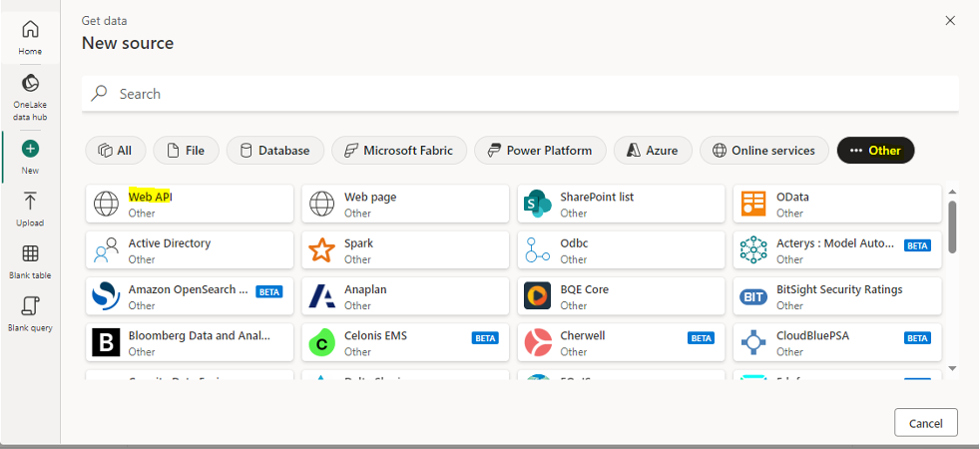Select the Blank table grid icon
The image size is (980, 449).
30,253
